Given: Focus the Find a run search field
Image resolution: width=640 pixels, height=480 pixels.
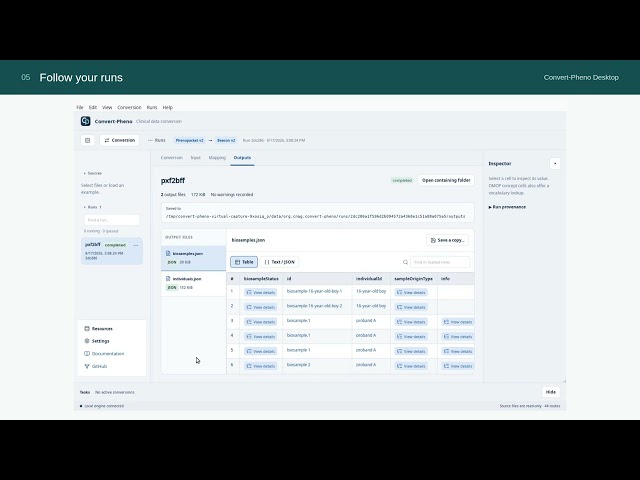Looking at the screenshot, I should tap(112, 220).
